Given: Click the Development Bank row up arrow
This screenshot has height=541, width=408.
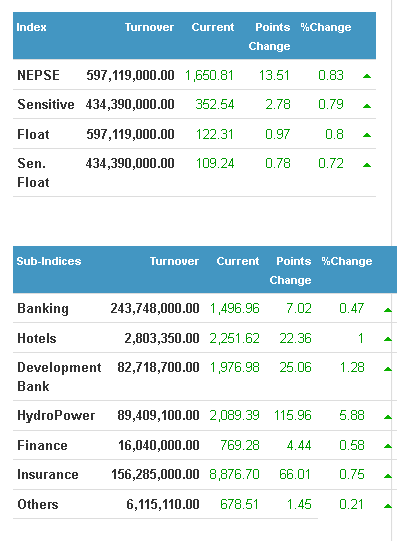Looking at the screenshot, I should click(x=388, y=369).
